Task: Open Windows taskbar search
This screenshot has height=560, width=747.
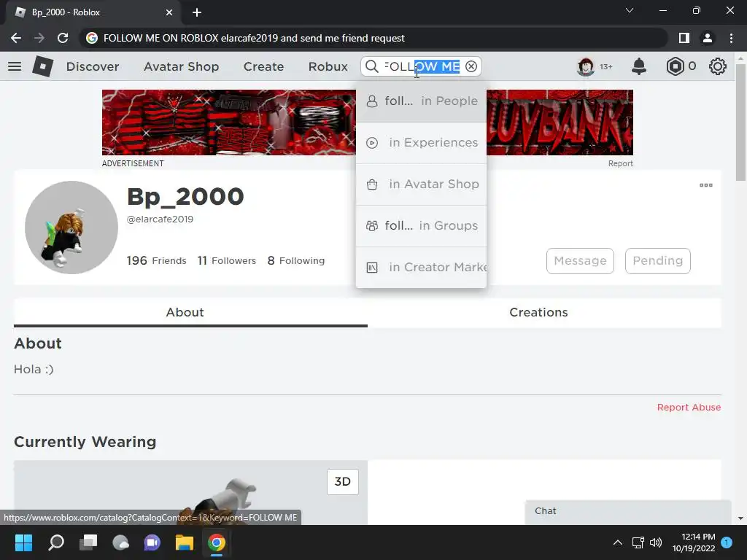Action: tap(56, 542)
